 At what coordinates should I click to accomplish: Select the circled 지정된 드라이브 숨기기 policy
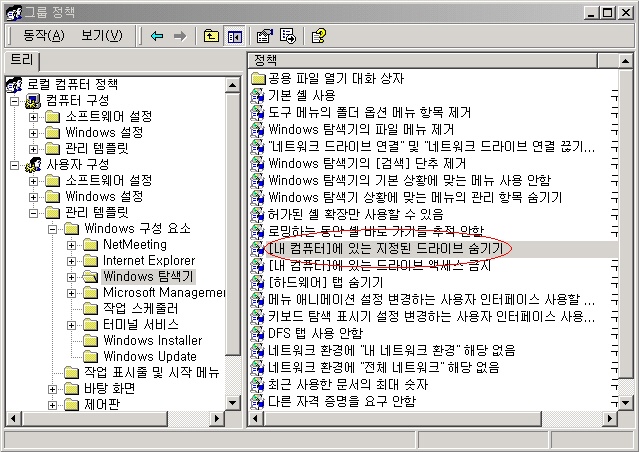click(x=386, y=247)
